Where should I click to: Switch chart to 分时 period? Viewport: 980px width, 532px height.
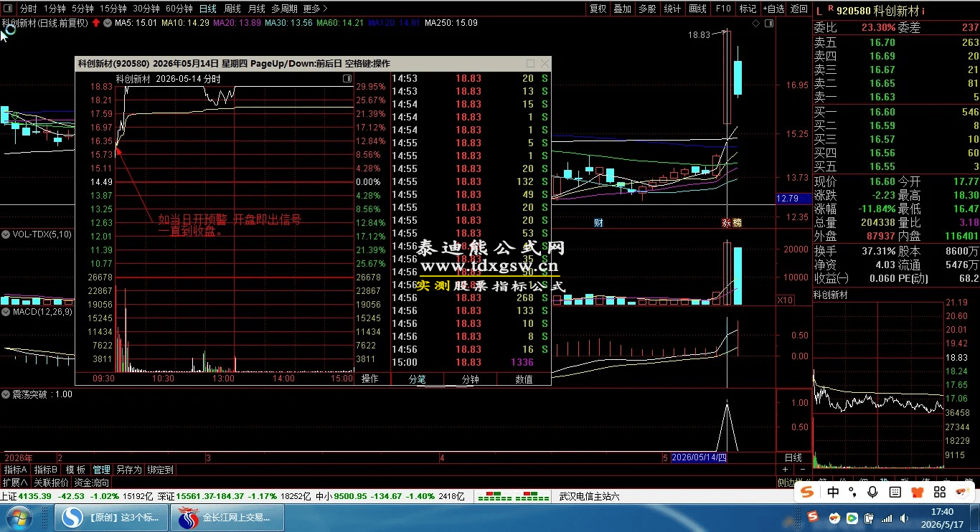click(28, 9)
